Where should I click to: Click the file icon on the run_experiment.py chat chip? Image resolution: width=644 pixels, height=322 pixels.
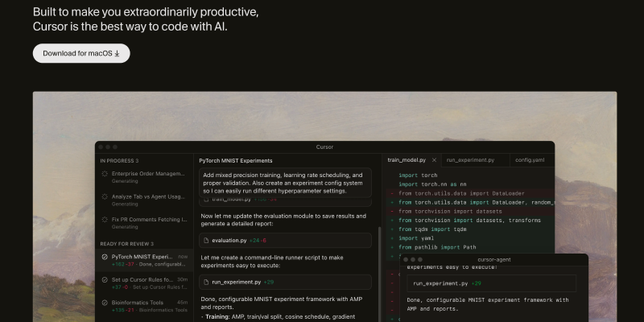[207, 283]
